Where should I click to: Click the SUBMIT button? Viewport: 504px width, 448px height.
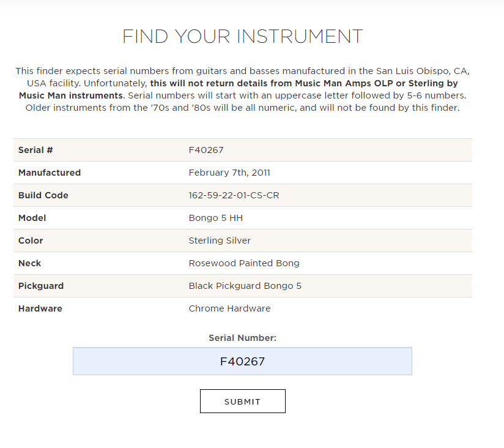(243, 401)
